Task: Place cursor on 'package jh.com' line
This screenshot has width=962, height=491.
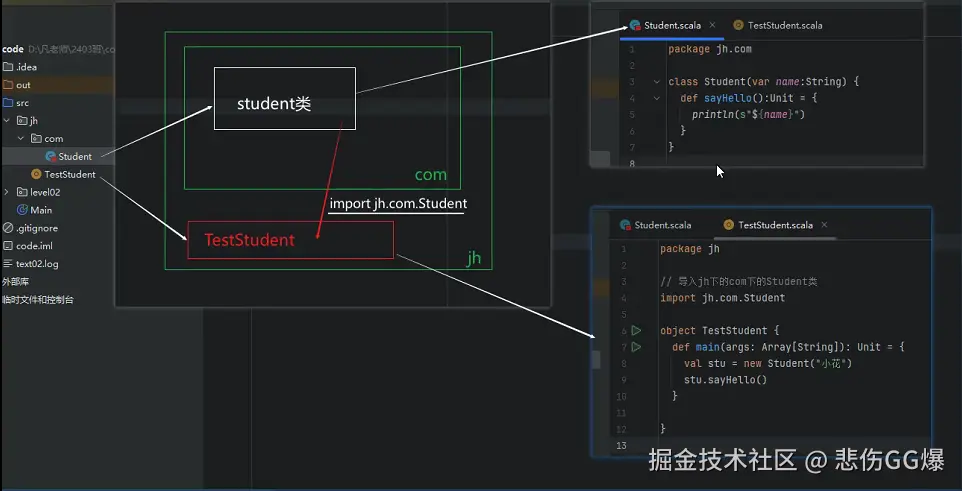Action: pyautogui.click(x=710, y=49)
